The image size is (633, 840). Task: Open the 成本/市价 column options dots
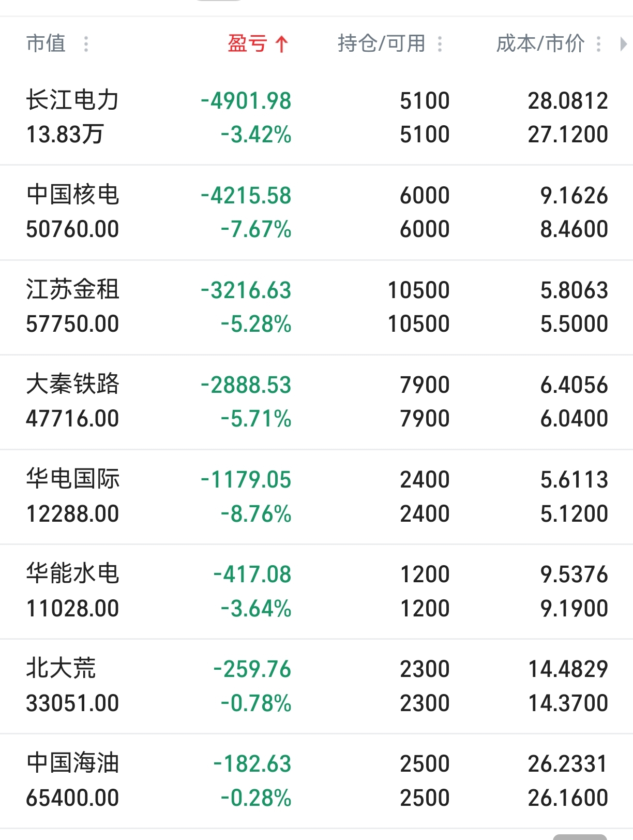[x=598, y=43]
